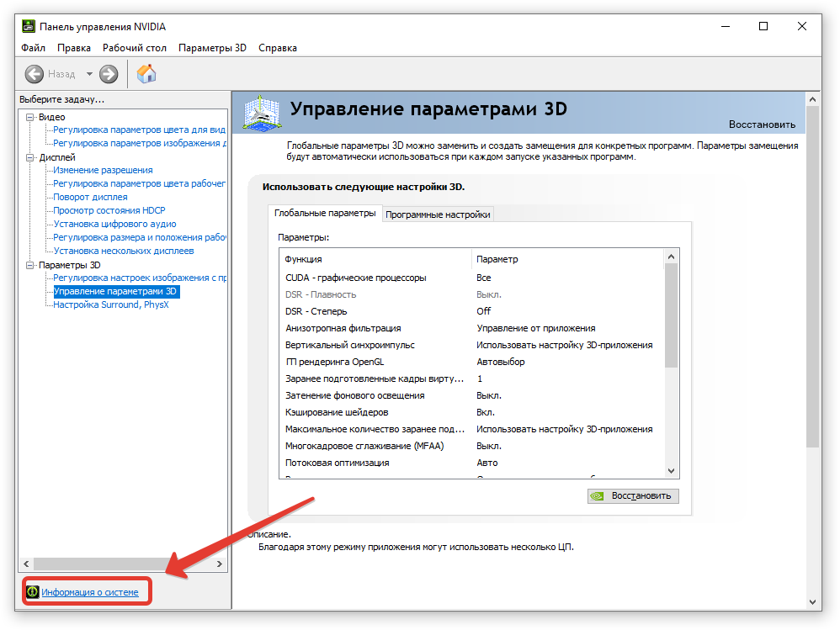The image size is (840, 630).
Task: Select the Вертикальный синхроимпульс row
Action: [x=472, y=345]
